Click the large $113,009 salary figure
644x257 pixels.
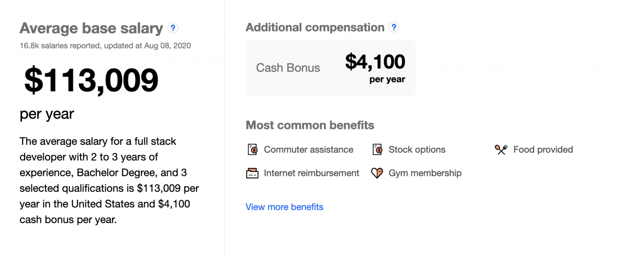(91, 80)
